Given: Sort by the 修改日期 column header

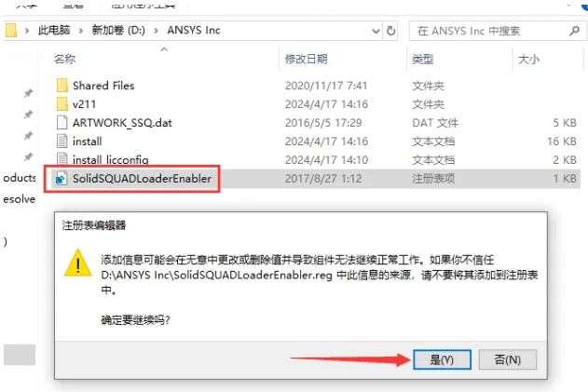Looking at the screenshot, I should pyautogui.click(x=306, y=59).
